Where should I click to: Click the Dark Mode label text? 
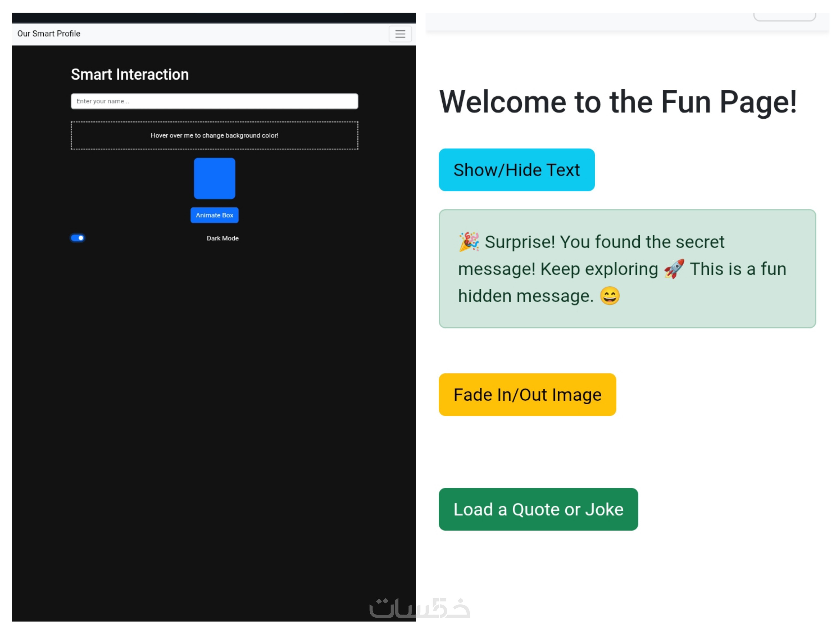pyautogui.click(x=223, y=238)
